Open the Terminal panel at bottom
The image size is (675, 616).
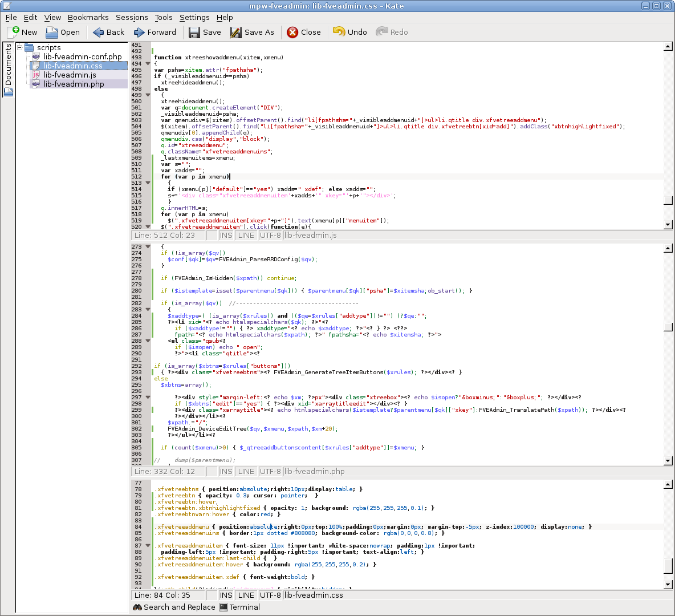(240, 607)
